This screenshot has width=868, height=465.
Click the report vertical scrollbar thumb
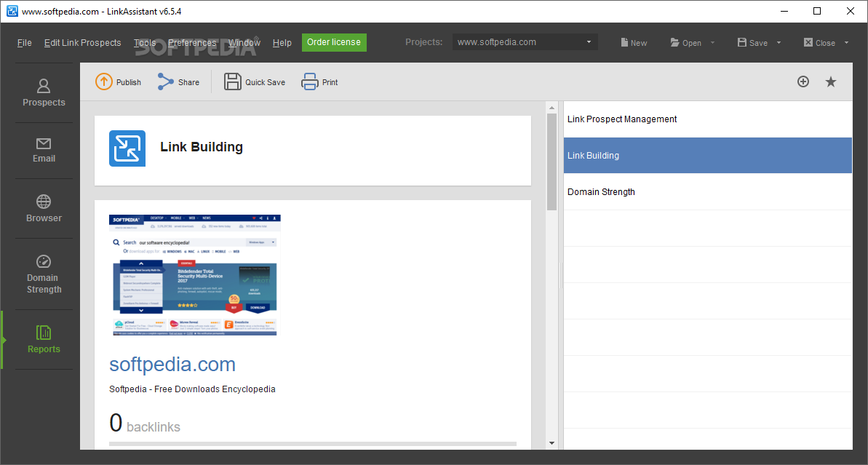tap(552, 162)
